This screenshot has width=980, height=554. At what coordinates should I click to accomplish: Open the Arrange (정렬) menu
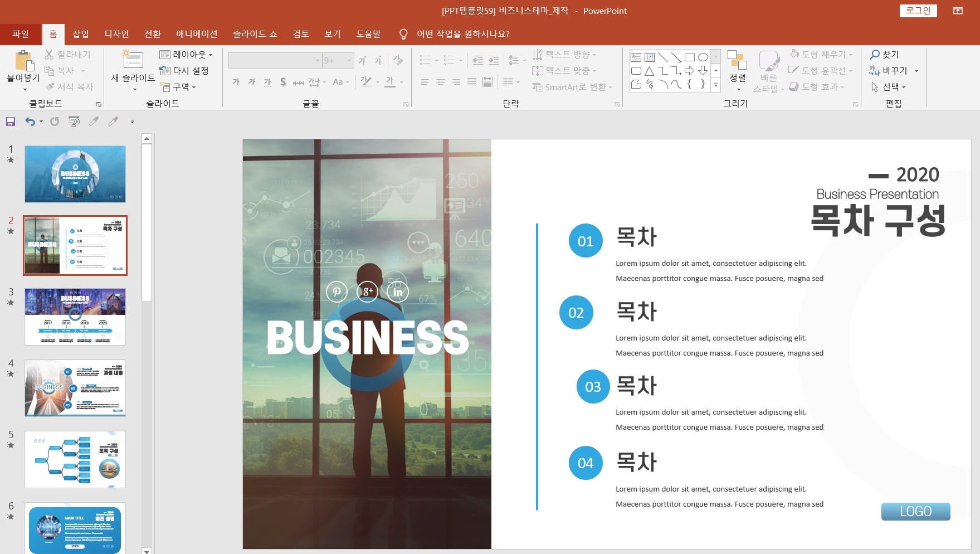tap(738, 71)
